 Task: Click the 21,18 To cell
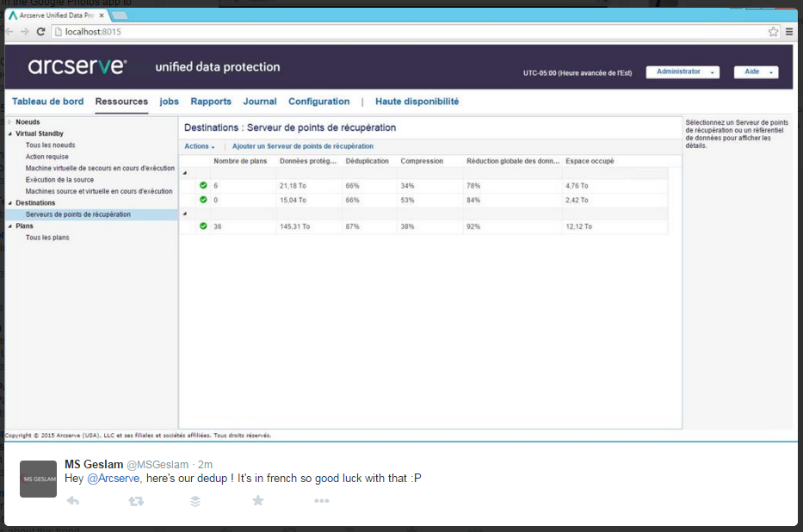pos(293,186)
